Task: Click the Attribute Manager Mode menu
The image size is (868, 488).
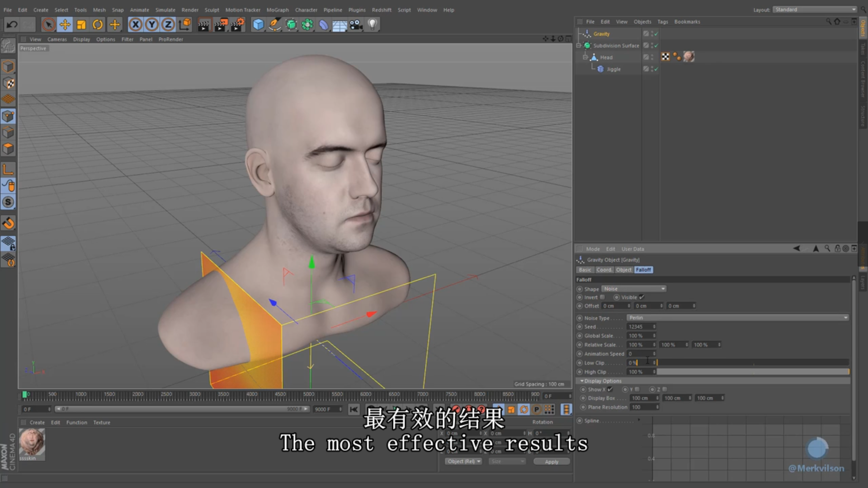Action: point(593,249)
